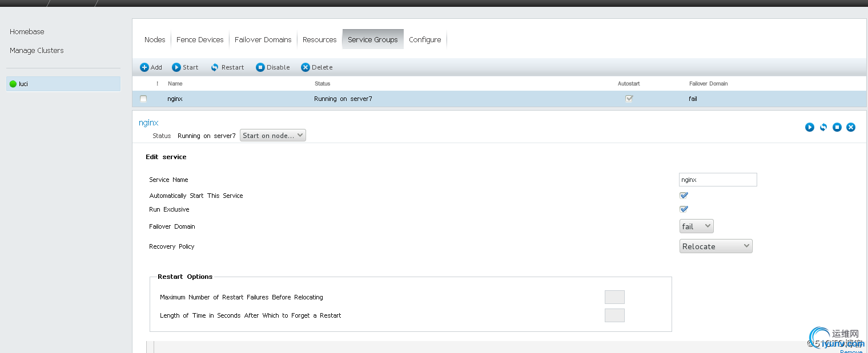Screen dimensions: 868x353
Task: Go to Homebase in the sidebar
Action: point(27,32)
